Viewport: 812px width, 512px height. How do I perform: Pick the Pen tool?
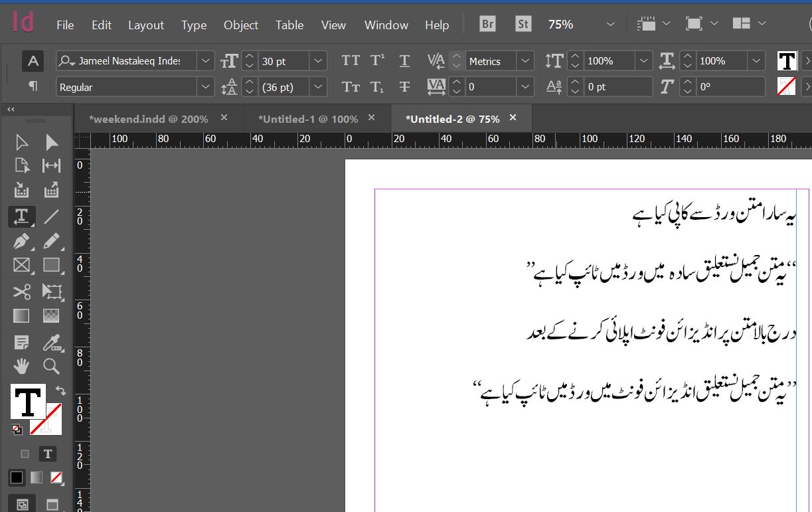click(x=21, y=241)
